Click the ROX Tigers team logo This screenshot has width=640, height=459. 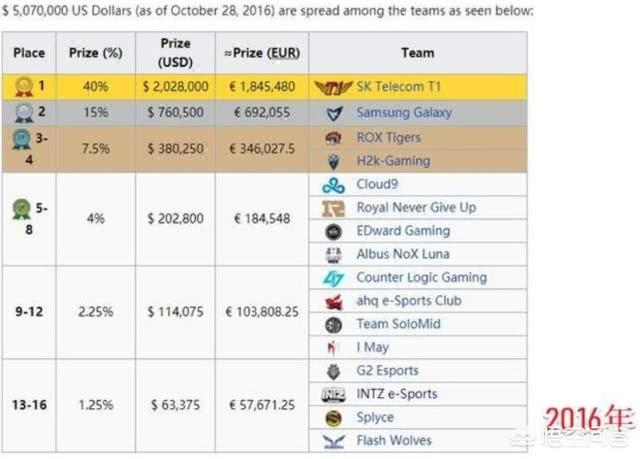click(334, 137)
